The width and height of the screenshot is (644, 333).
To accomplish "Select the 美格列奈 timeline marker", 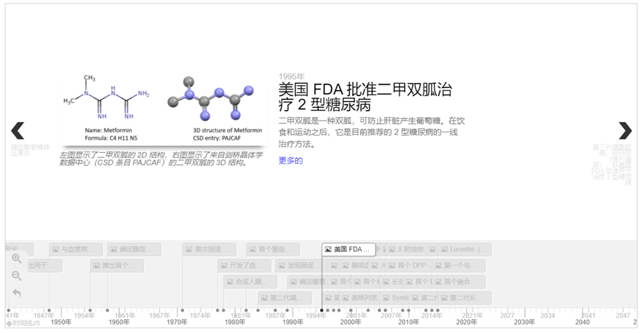I will click(x=360, y=298).
